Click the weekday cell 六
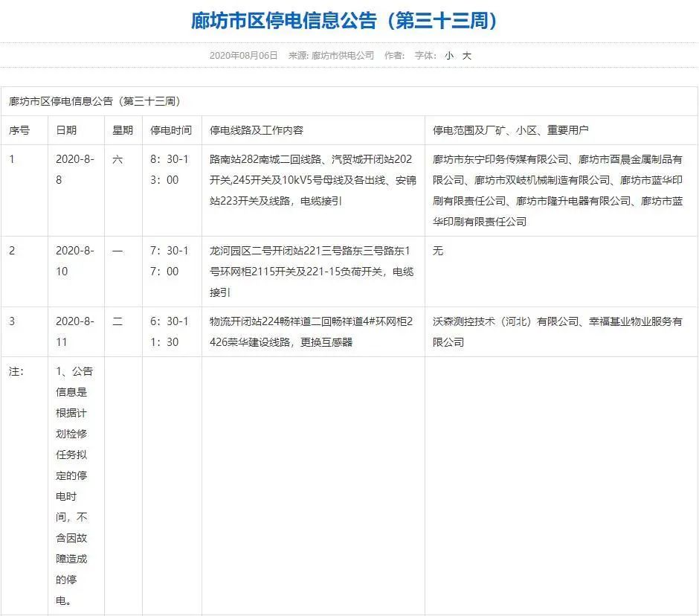Screen dimensions: 699x616 [123, 190]
